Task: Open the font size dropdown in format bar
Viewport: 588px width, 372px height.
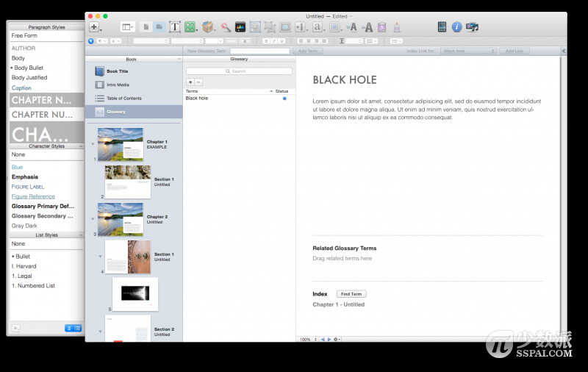Action: (x=214, y=41)
